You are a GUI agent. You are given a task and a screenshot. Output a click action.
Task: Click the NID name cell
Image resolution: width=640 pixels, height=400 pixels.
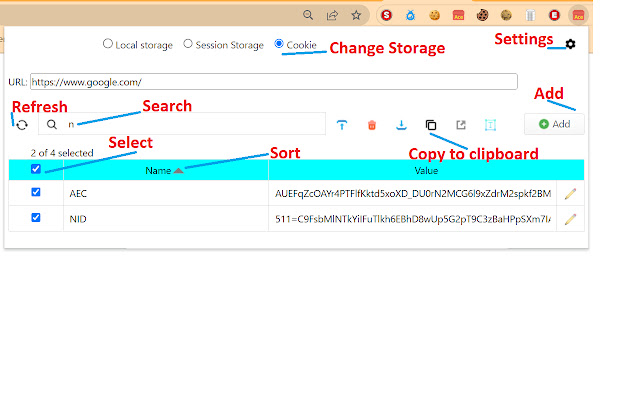(166, 219)
